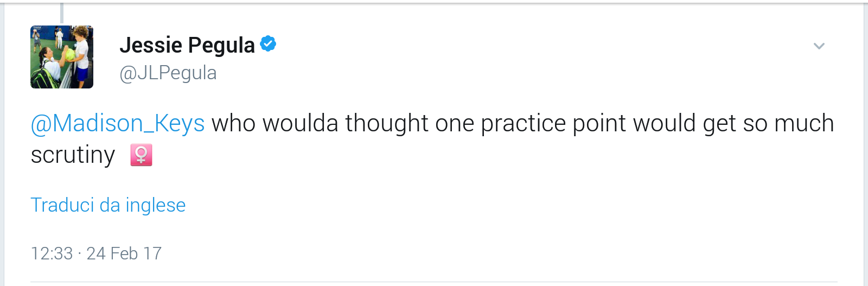Image resolution: width=868 pixels, height=286 pixels.
Task: Select Traduci da inglese link
Action: [108, 205]
